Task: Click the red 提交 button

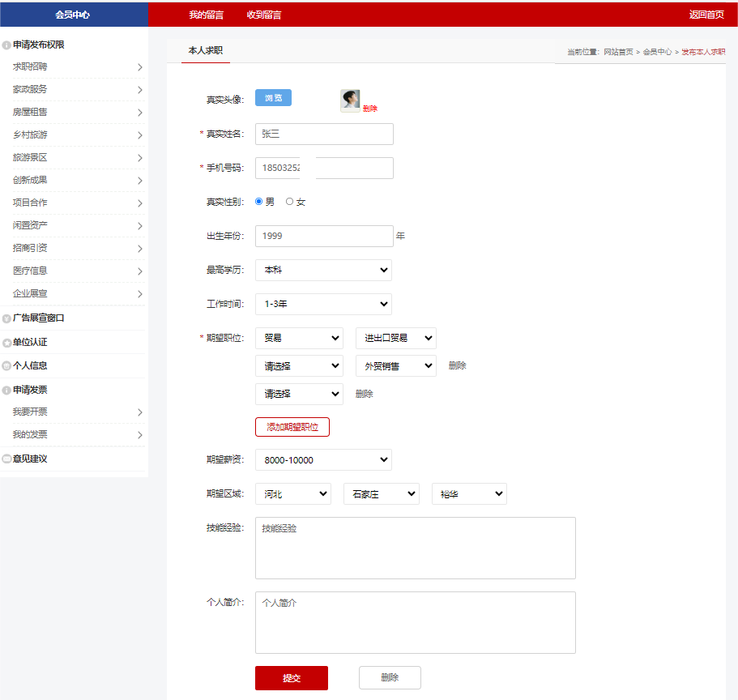Action: 292,678
